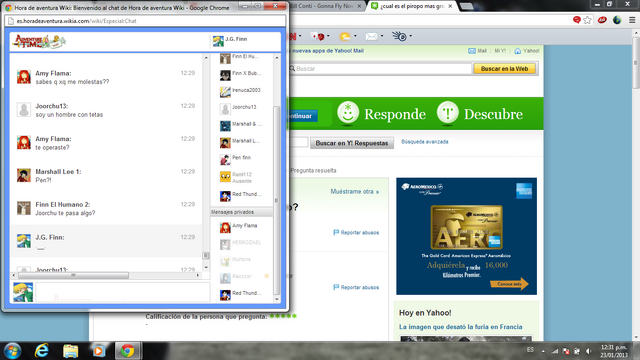The height and width of the screenshot is (360, 640).
Task: Open the Mail link in Yahoo header
Action: pos(478,51)
